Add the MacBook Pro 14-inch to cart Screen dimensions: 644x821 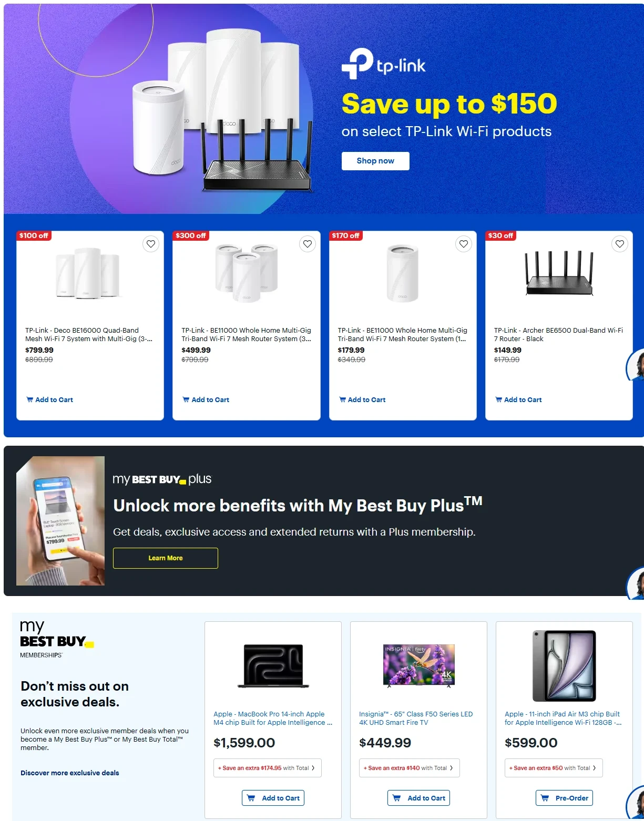273,798
